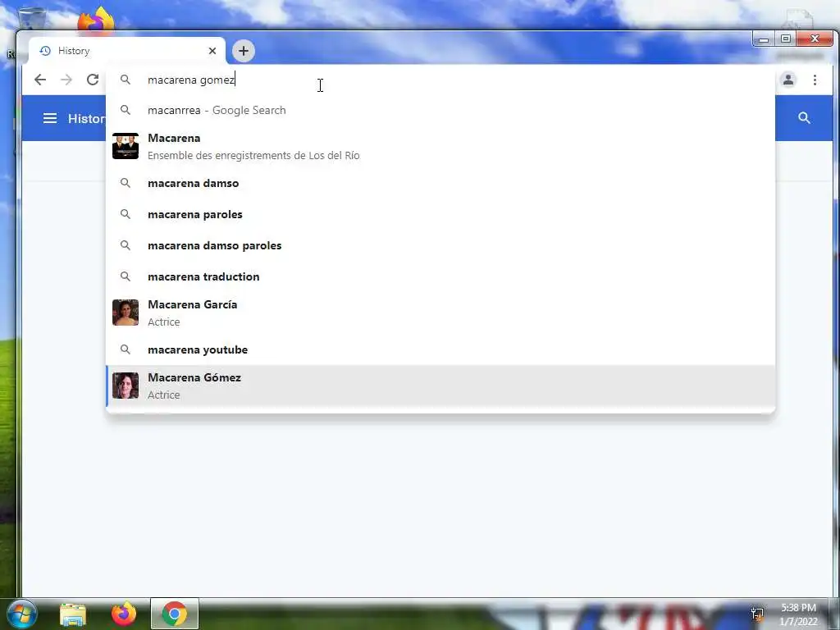This screenshot has width=840, height=630.
Task: Launch Firefox from the taskbar
Action: pyautogui.click(x=124, y=614)
